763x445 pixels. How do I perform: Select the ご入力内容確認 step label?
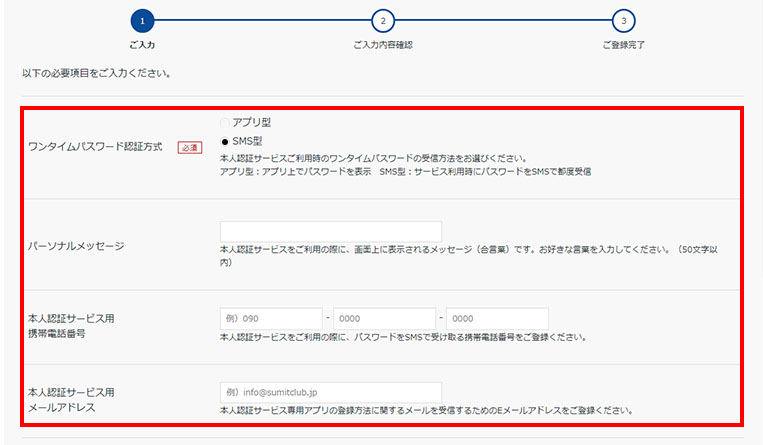coord(382,45)
